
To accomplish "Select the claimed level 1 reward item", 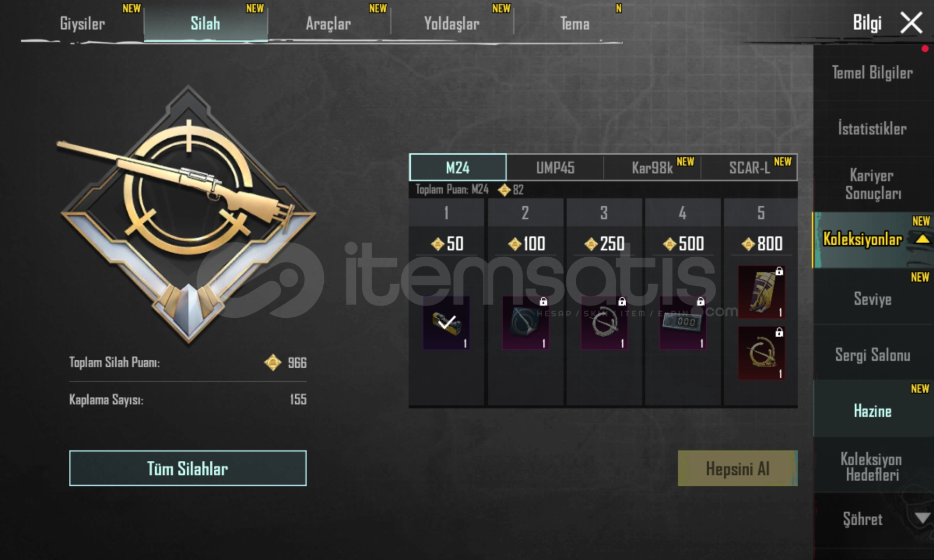I will point(446,323).
